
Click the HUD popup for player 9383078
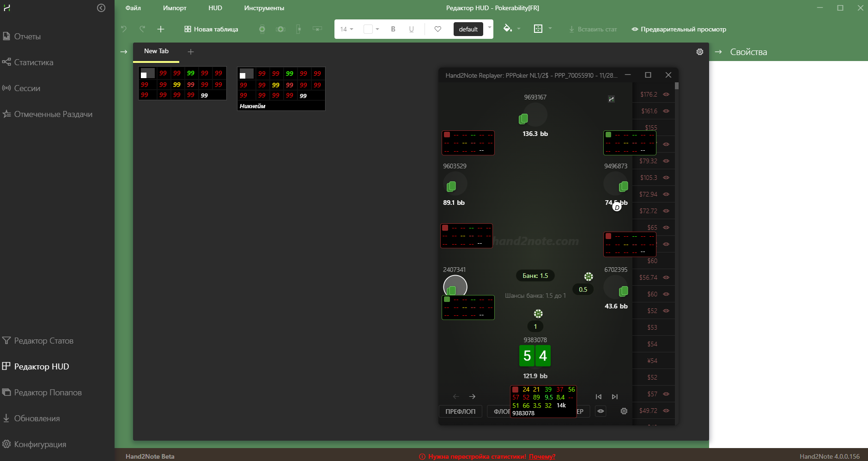click(543, 401)
